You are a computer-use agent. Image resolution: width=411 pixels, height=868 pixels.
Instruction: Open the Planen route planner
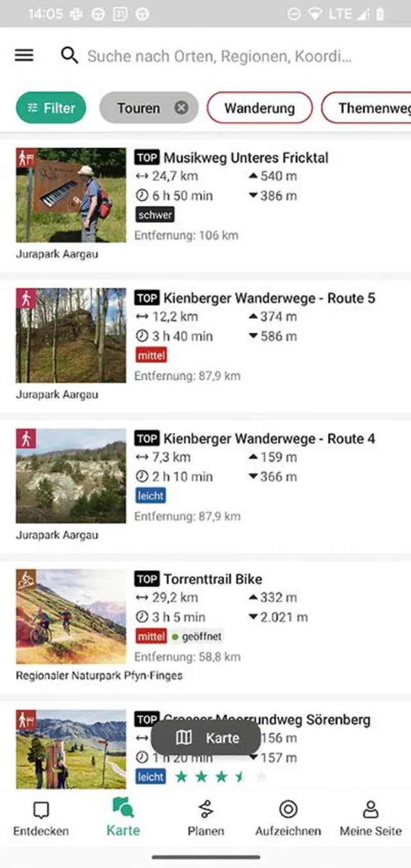(205, 818)
